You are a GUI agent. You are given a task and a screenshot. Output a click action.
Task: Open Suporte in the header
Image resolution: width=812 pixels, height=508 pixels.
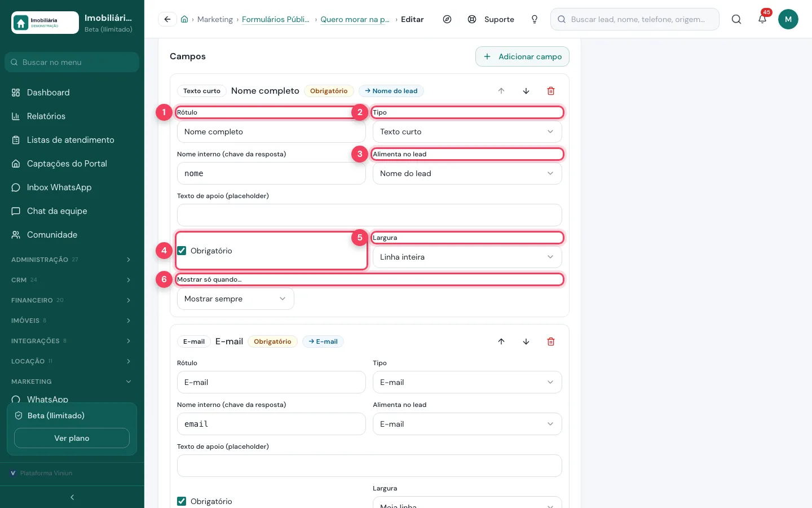point(491,19)
